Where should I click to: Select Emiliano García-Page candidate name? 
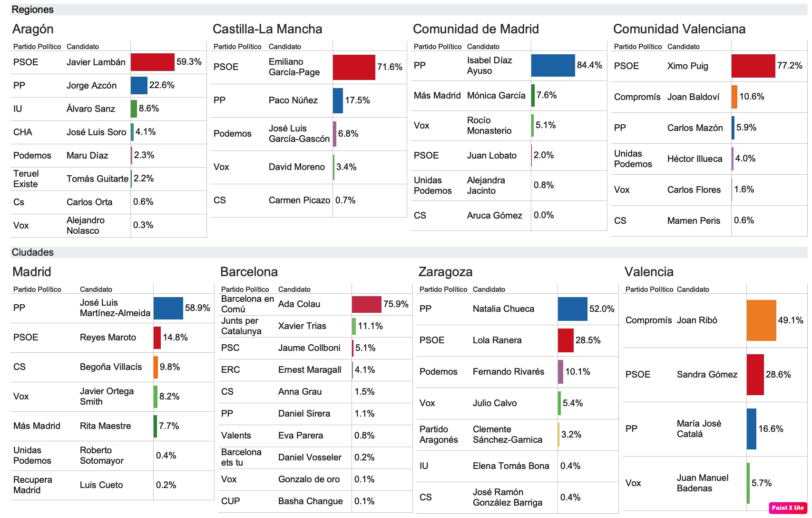pos(294,67)
